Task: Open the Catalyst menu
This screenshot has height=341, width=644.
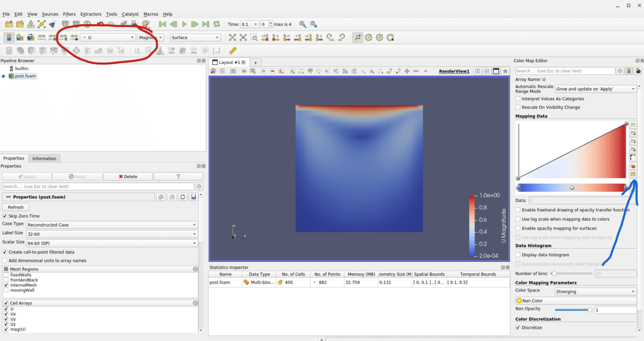Action: coord(130,14)
